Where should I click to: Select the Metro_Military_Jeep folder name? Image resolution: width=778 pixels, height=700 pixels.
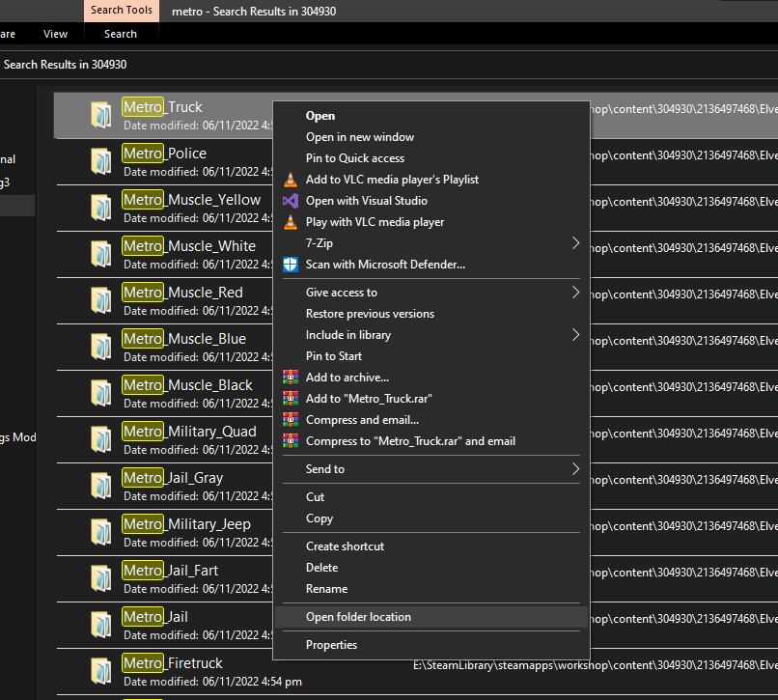point(186,523)
